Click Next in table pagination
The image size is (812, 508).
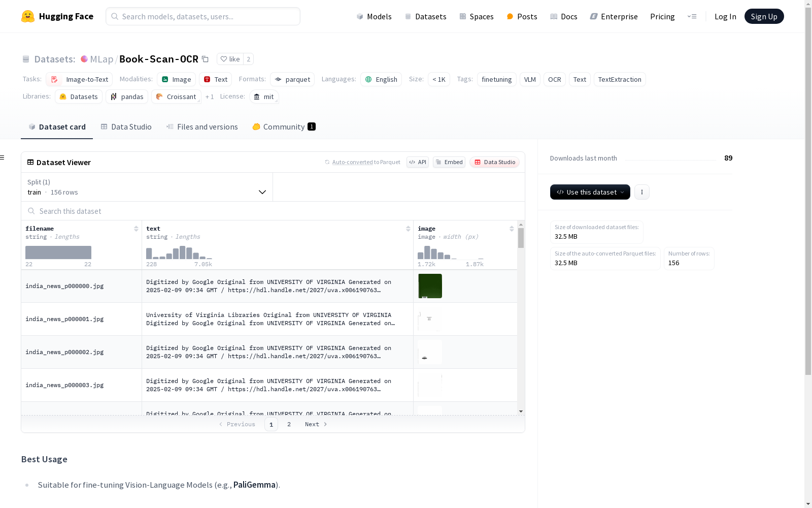[316, 424]
